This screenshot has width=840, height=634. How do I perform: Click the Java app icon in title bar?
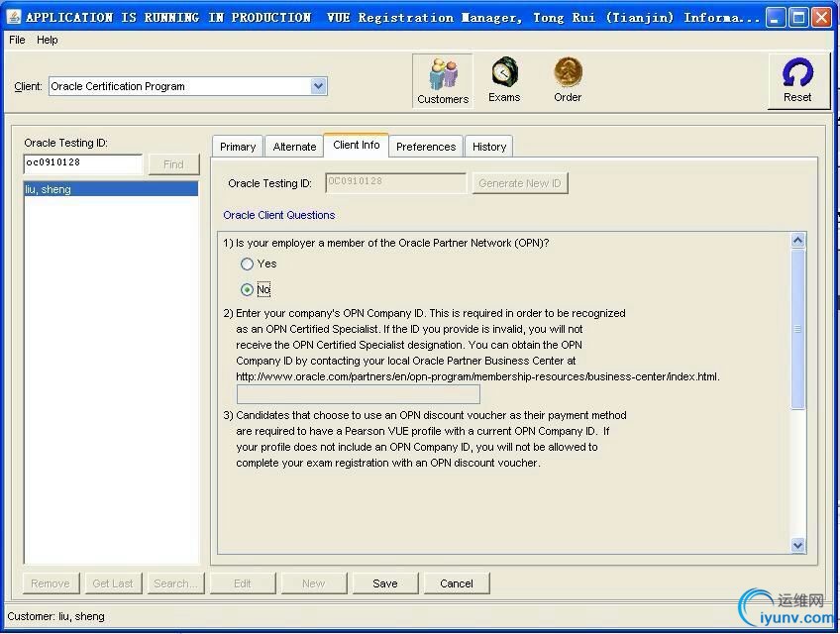tap(15, 17)
